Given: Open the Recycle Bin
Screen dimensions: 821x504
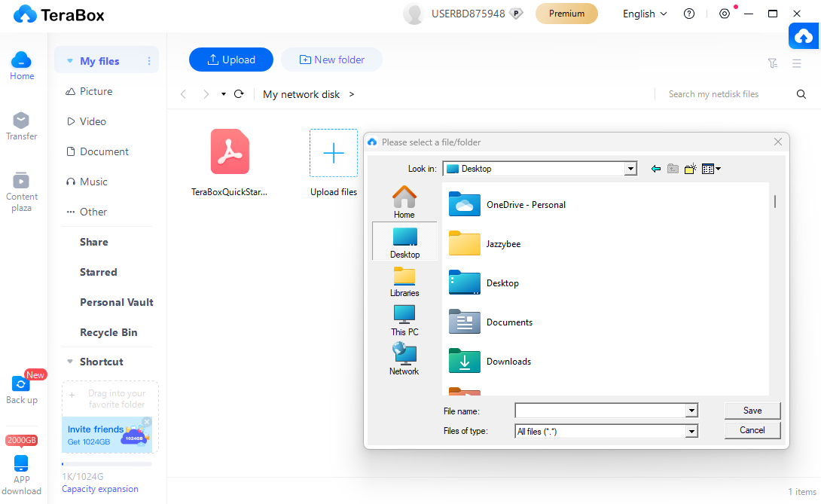Looking at the screenshot, I should (108, 333).
